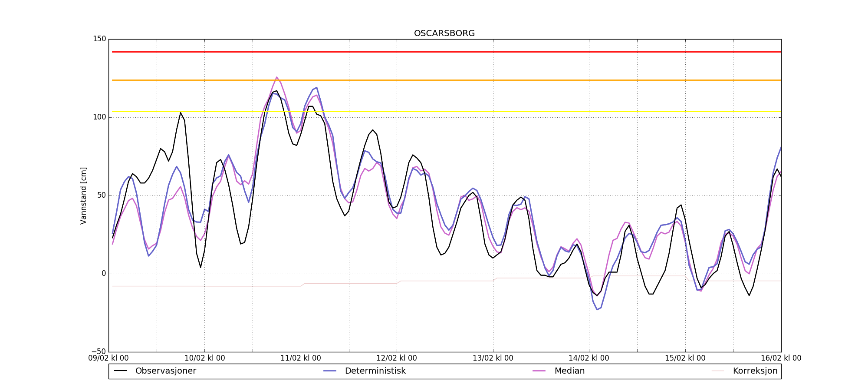
Task: Click the Median legend label
Action: pyautogui.click(x=569, y=371)
